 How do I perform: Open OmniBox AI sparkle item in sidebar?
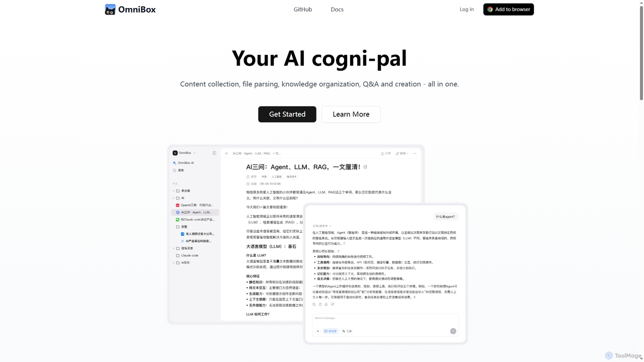tap(184, 163)
